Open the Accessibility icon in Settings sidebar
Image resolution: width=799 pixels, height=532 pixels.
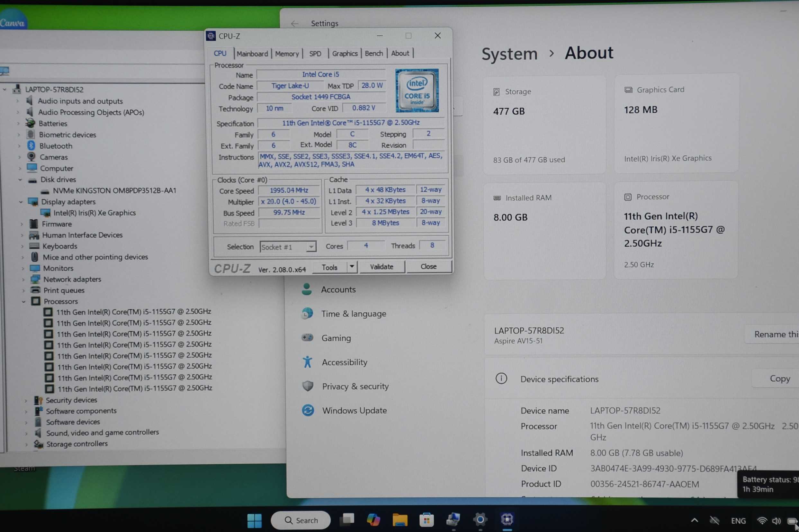[307, 362]
